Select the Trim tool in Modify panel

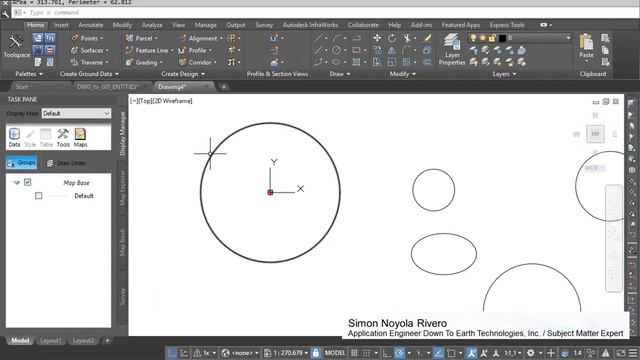(x=407, y=38)
